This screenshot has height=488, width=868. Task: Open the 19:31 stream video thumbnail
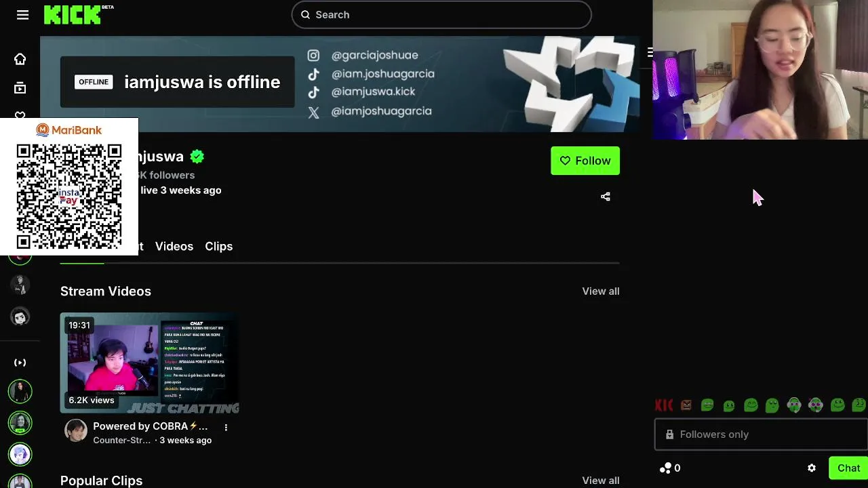(150, 363)
